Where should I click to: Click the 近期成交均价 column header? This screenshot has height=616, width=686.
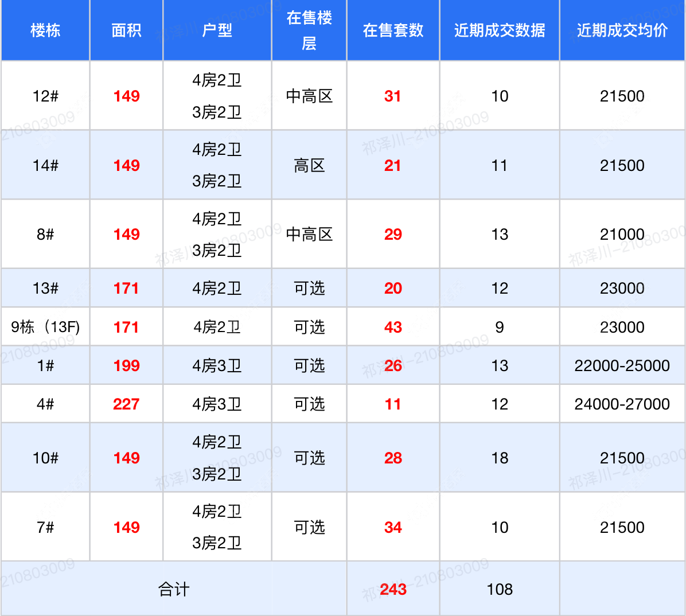pos(622,30)
